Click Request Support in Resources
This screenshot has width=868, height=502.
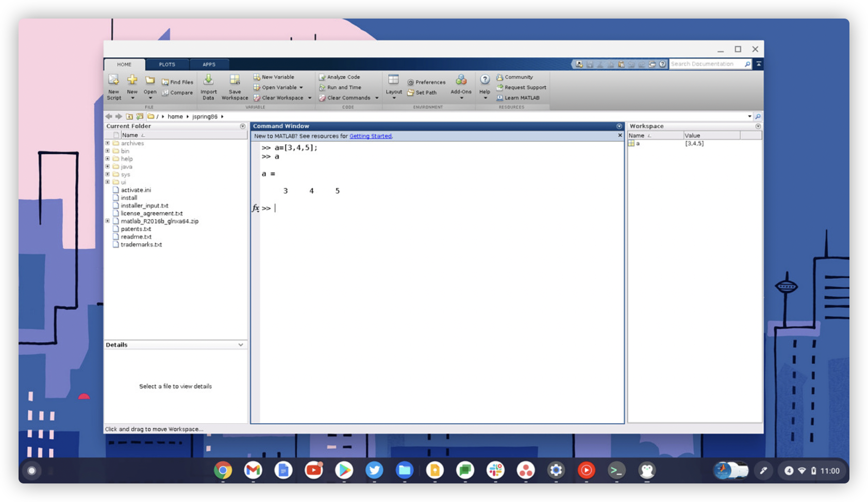point(521,88)
